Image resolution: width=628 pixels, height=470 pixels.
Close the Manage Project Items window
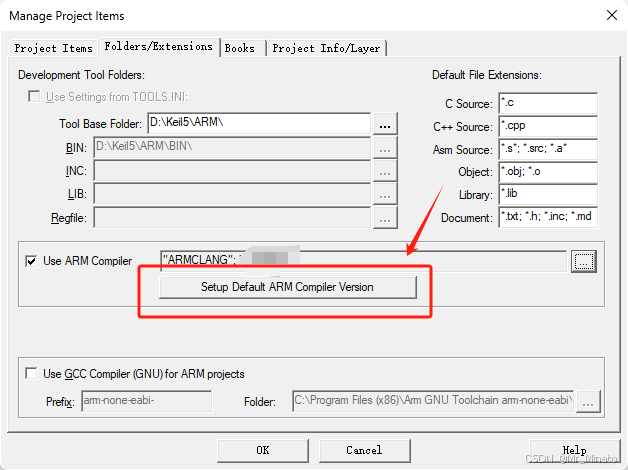pyautogui.click(x=612, y=15)
